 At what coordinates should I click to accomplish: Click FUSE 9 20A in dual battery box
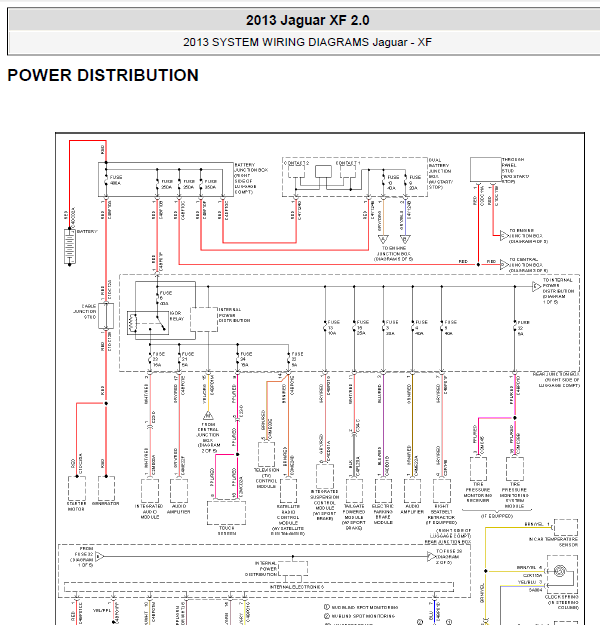(x=415, y=183)
